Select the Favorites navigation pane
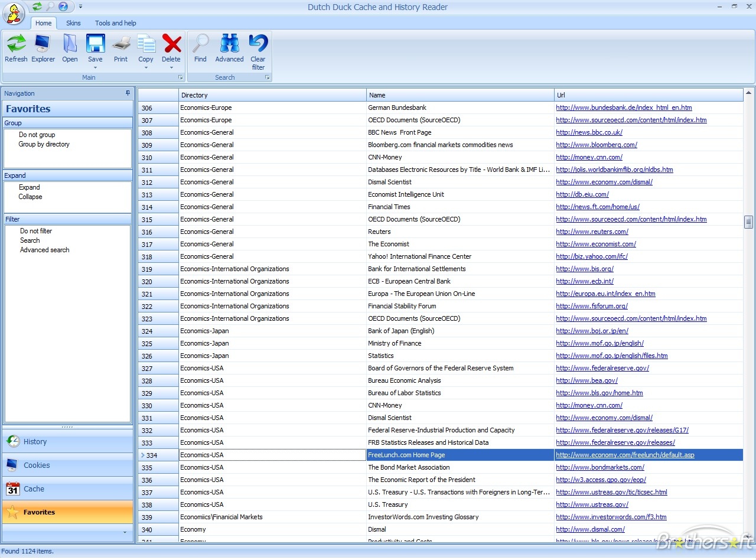The height and width of the screenshot is (560, 756). (x=68, y=512)
